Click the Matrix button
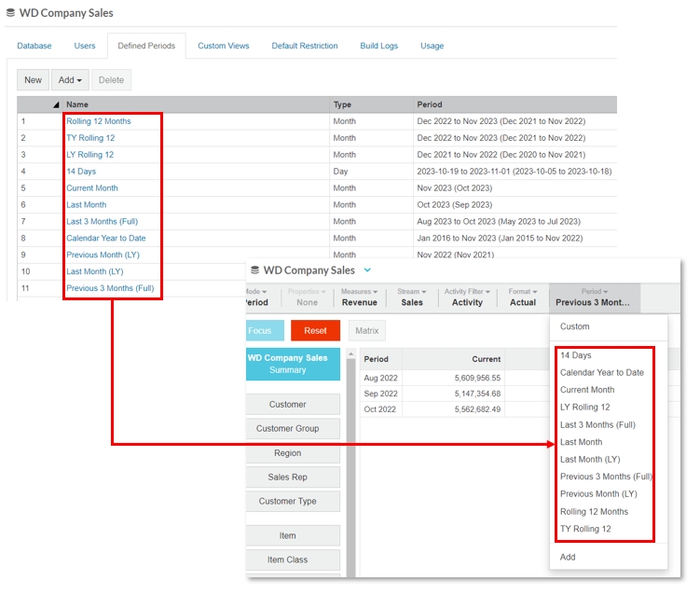Viewport: 700px width, 595px height. point(367,331)
